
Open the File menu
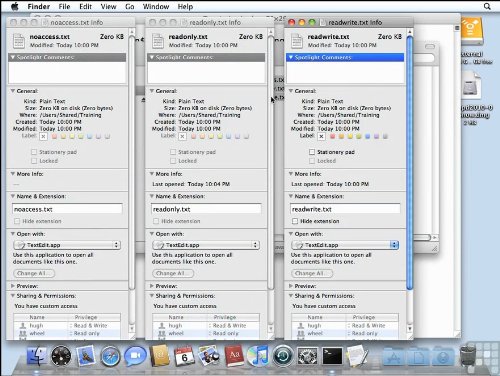(64, 6)
